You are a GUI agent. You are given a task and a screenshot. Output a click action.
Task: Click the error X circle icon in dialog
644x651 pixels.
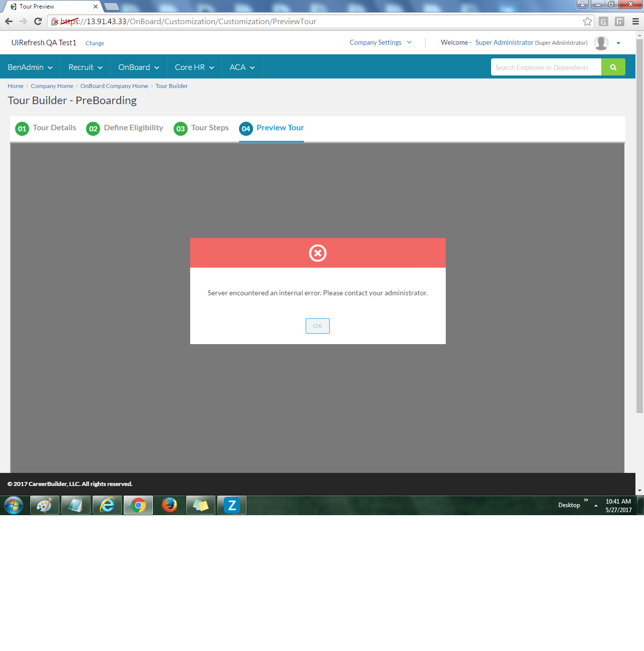pyautogui.click(x=317, y=253)
